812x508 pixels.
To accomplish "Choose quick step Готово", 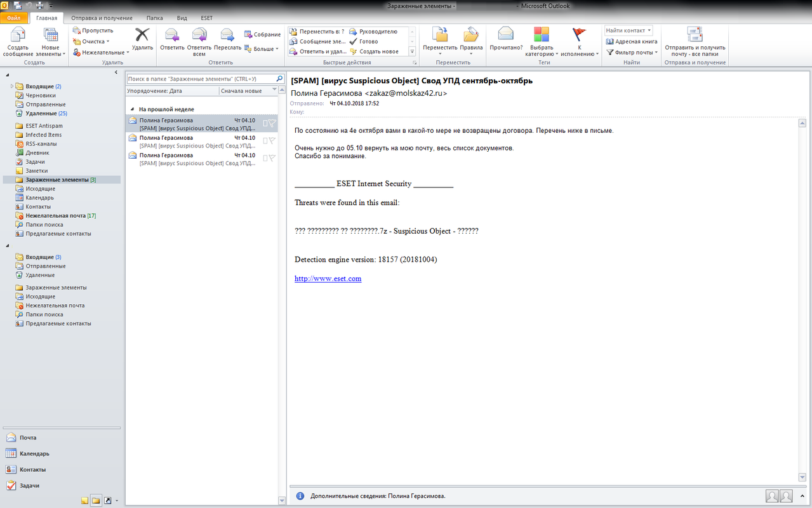I will [364, 41].
